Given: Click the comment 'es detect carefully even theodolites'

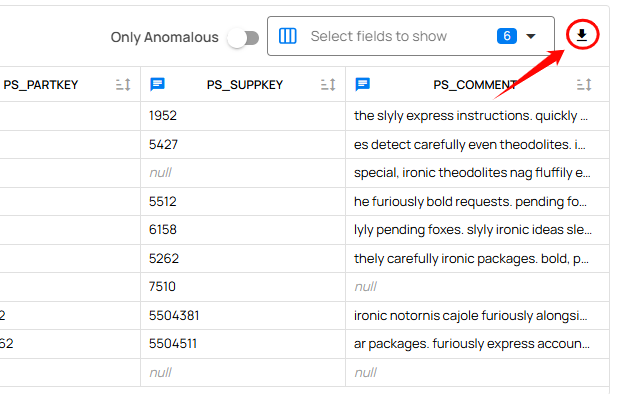Looking at the screenshot, I should [470, 144].
